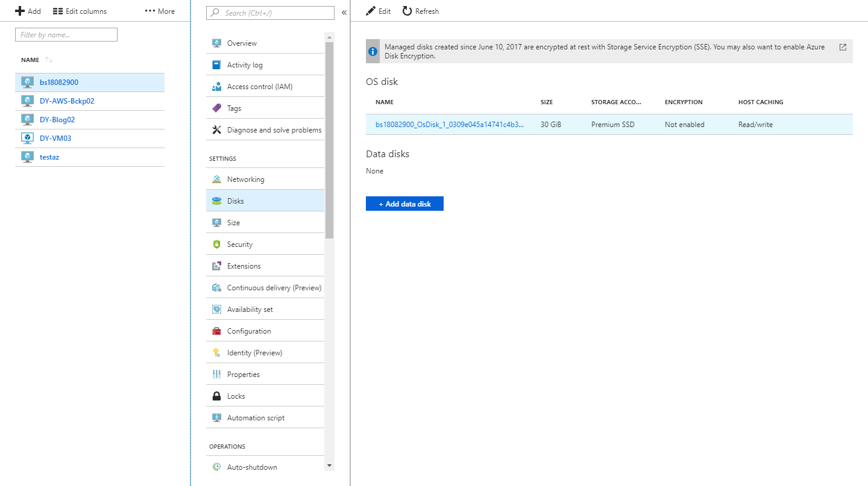Click the Refresh icon in the Disks toolbar
Viewport: 868px width, 486px height.
pos(407,11)
